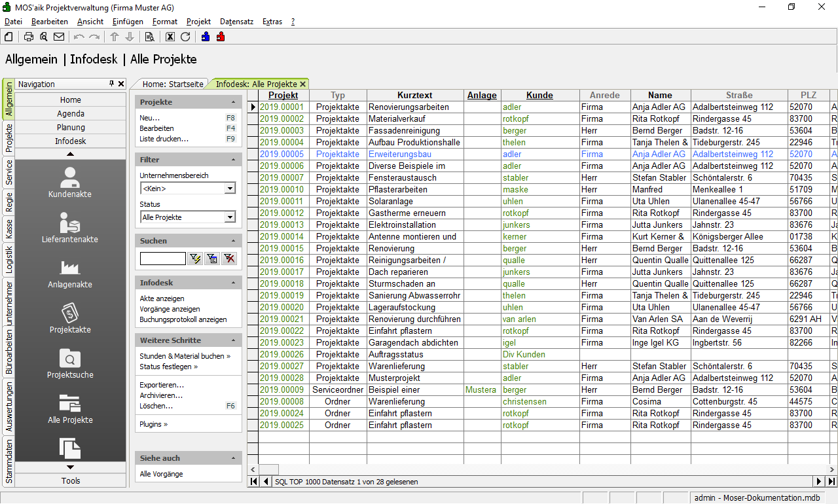This screenshot has width=838, height=504.
Task: Open the Datei menu
Action: pos(13,22)
